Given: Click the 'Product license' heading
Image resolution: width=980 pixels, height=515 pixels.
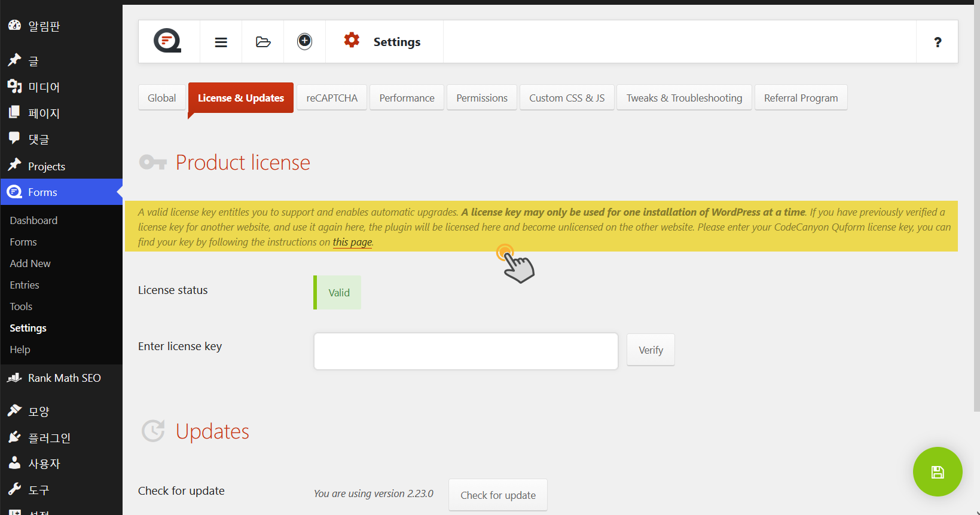Looking at the screenshot, I should click(x=243, y=163).
